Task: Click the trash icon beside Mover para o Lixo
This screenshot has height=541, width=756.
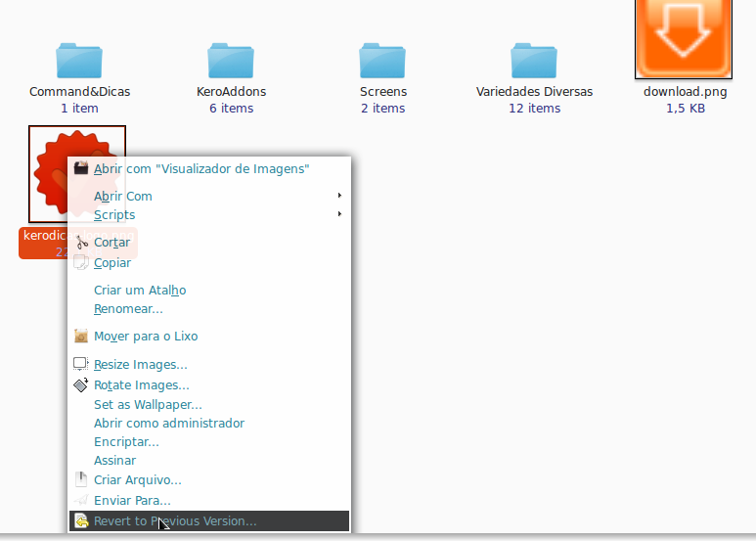Action: click(81, 337)
